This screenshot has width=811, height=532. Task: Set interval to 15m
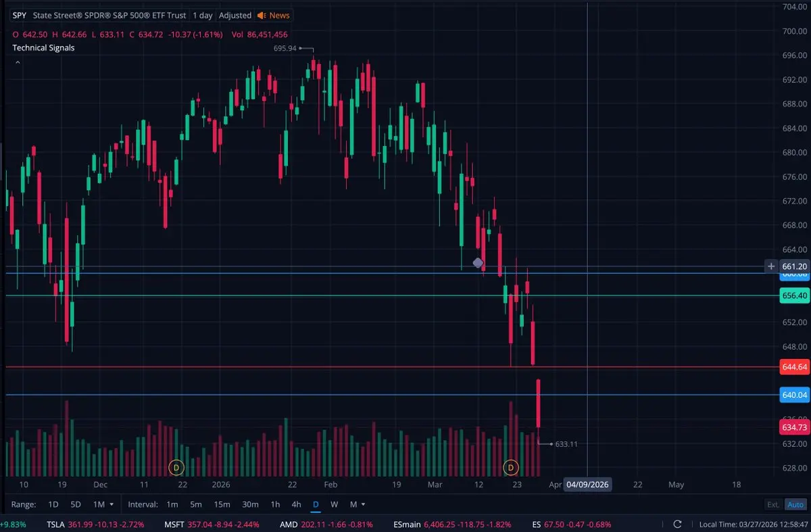tap(222, 504)
